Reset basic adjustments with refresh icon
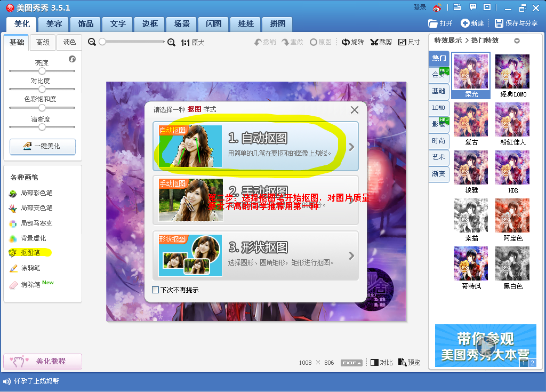Viewport: 546px width, 392px height. pos(72,59)
